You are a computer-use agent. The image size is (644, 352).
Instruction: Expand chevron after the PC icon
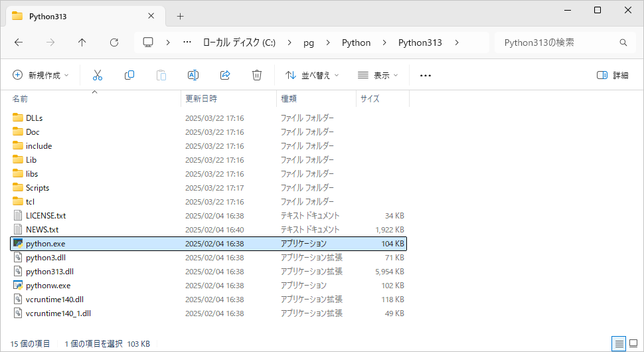168,43
